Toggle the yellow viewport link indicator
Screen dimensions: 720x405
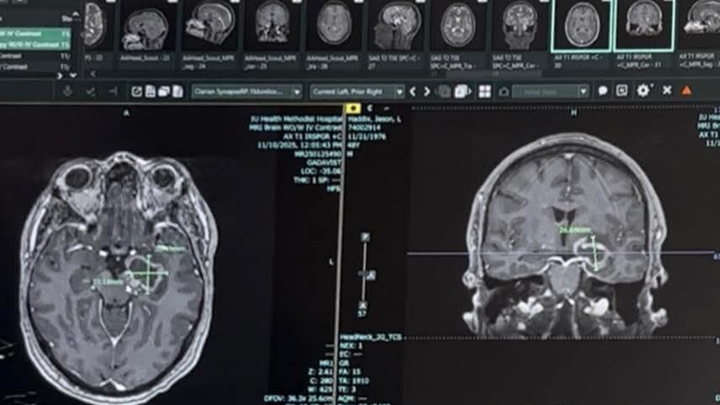pos(353,108)
